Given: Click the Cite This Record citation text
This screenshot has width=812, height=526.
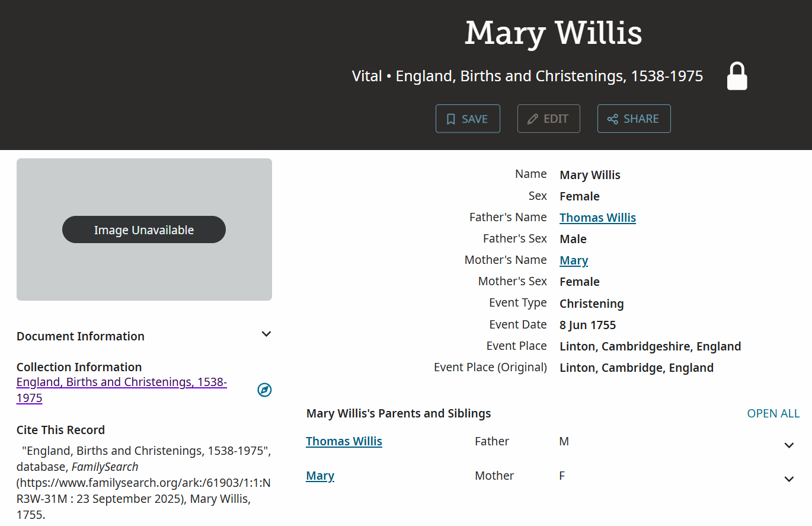Looking at the screenshot, I should [143, 482].
